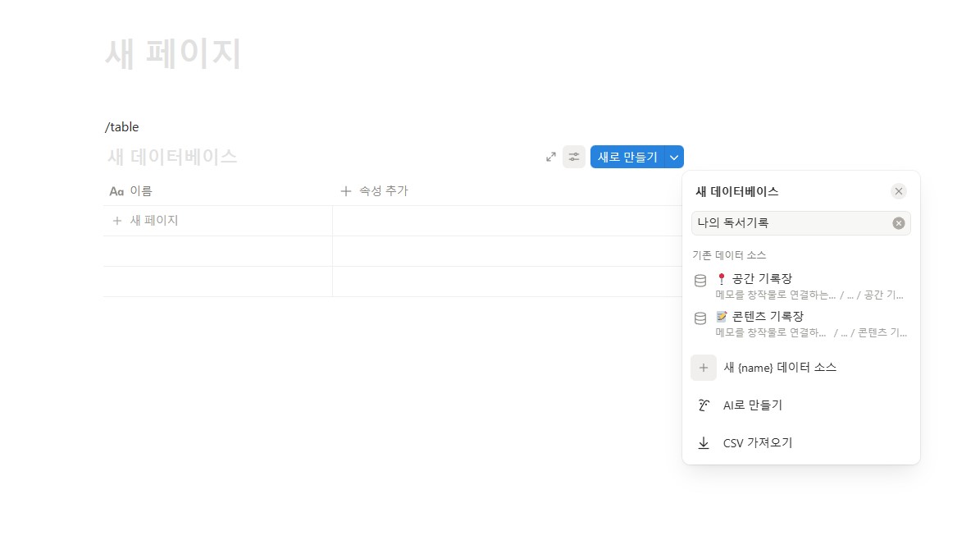Click the 📍 emoji of 공간 기록장
Viewport: 980px width, 540px height.
(721, 278)
